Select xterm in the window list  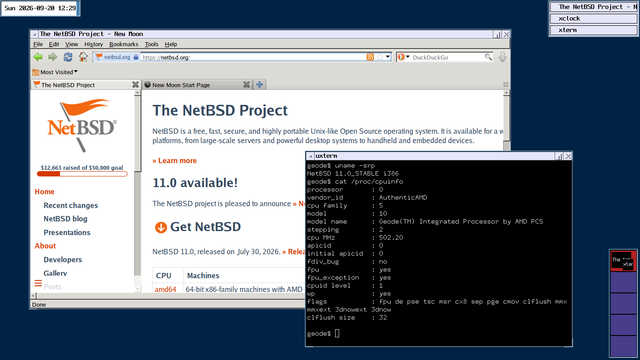point(593,30)
